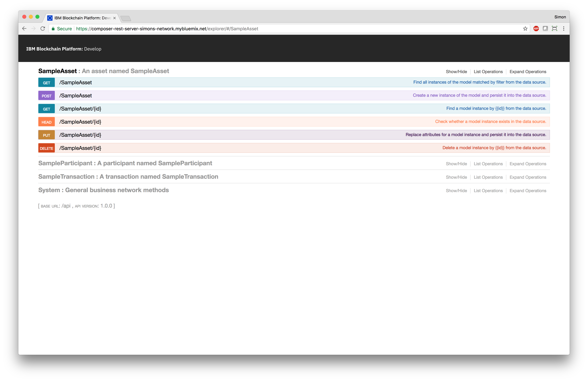Click the gray square extension icon

(545, 29)
